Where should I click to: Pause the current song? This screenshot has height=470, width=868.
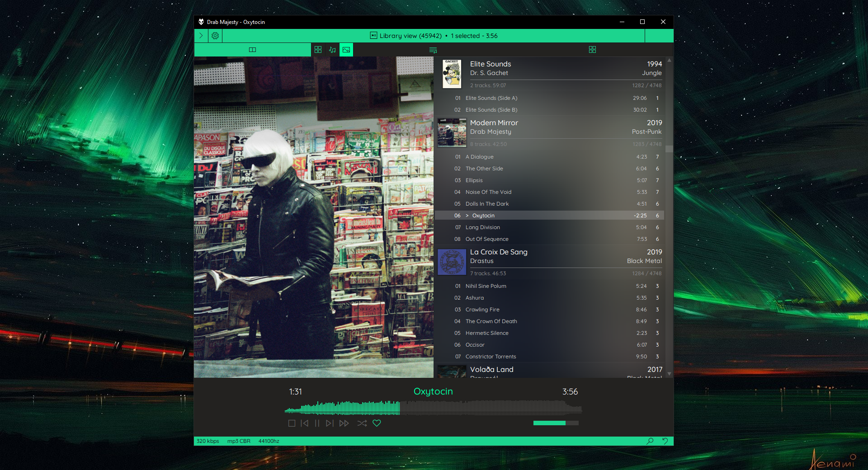tap(317, 423)
